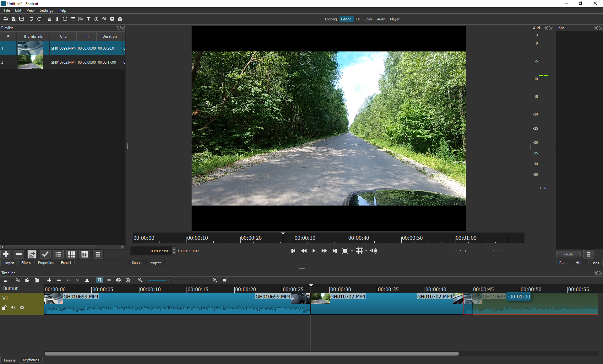603x364 pixels.
Task: Open the zoom level dropdown in the player
Action: [352, 251]
